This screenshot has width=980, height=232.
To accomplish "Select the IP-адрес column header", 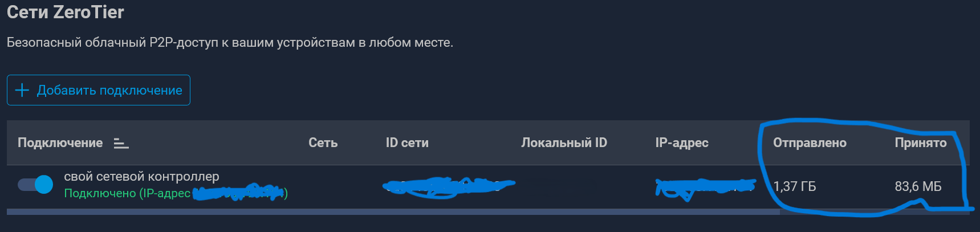I will (682, 143).
